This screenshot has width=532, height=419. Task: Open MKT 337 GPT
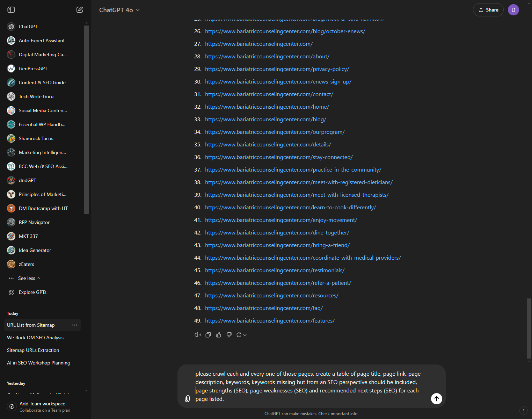click(44, 236)
